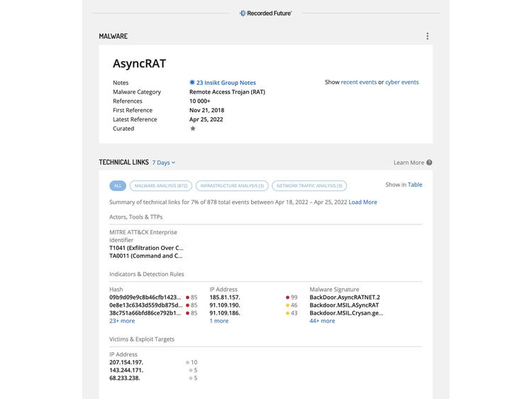The image size is (532, 399).
Task: Click the Learn More help icon
Action: tap(429, 163)
